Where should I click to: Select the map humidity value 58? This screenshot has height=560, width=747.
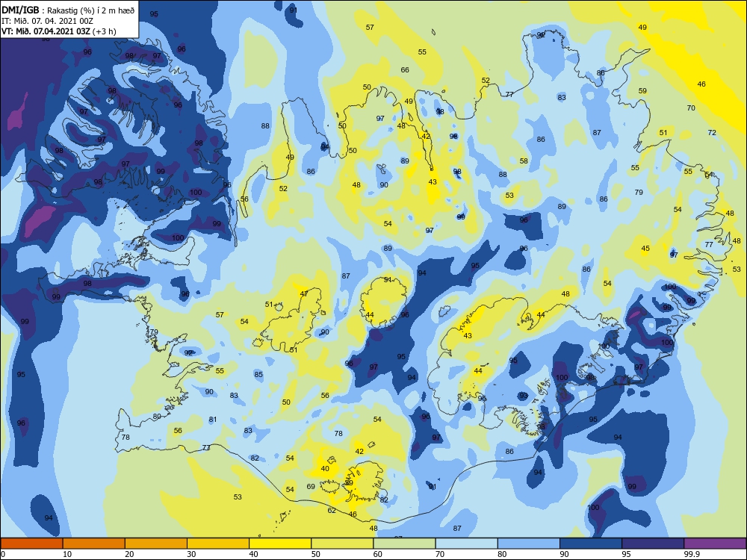[x=524, y=161]
